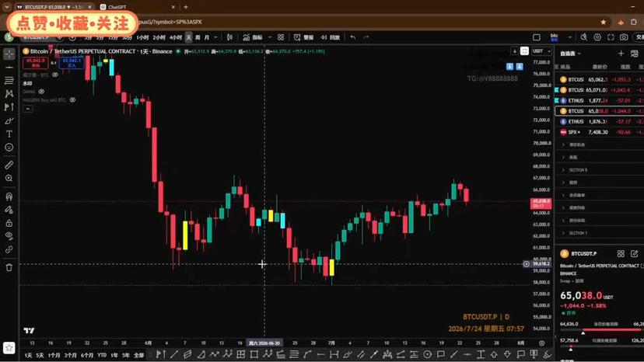Screen dimensions: 644x362
Task: Edit BTCUSDT.P details panel pencil icon
Action: (634, 254)
